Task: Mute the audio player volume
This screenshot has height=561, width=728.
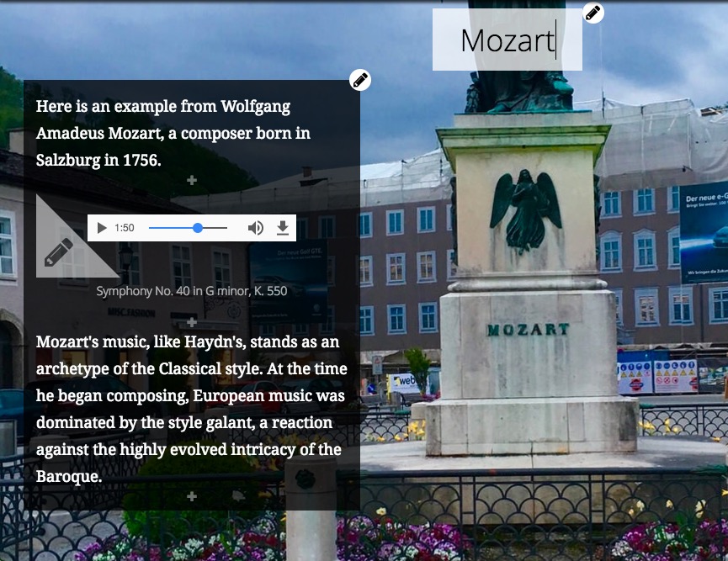Action: tap(255, 228)
